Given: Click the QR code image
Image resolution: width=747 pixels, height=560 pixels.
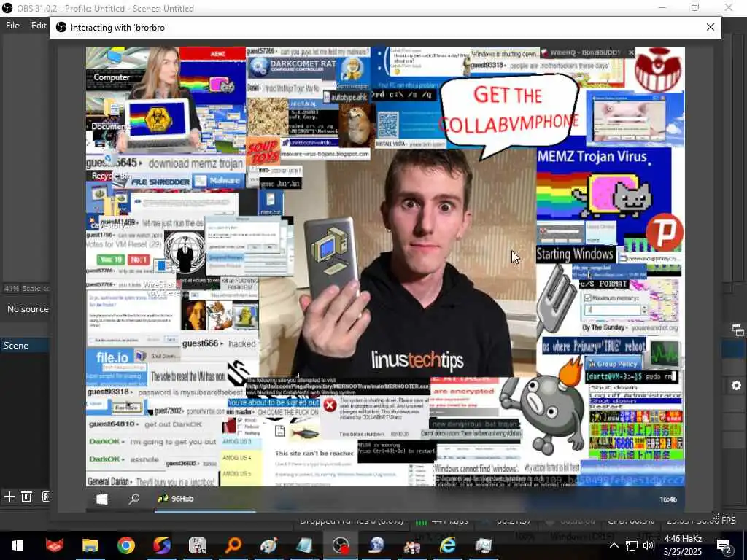Looking at the screenshot, I should coord(388,125).
